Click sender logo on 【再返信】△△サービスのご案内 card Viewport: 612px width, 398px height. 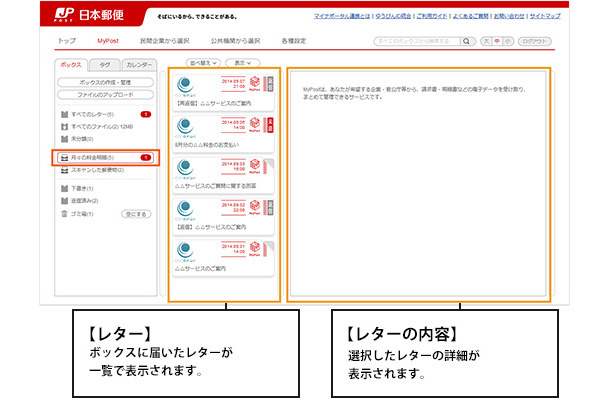tap(185, 86)
